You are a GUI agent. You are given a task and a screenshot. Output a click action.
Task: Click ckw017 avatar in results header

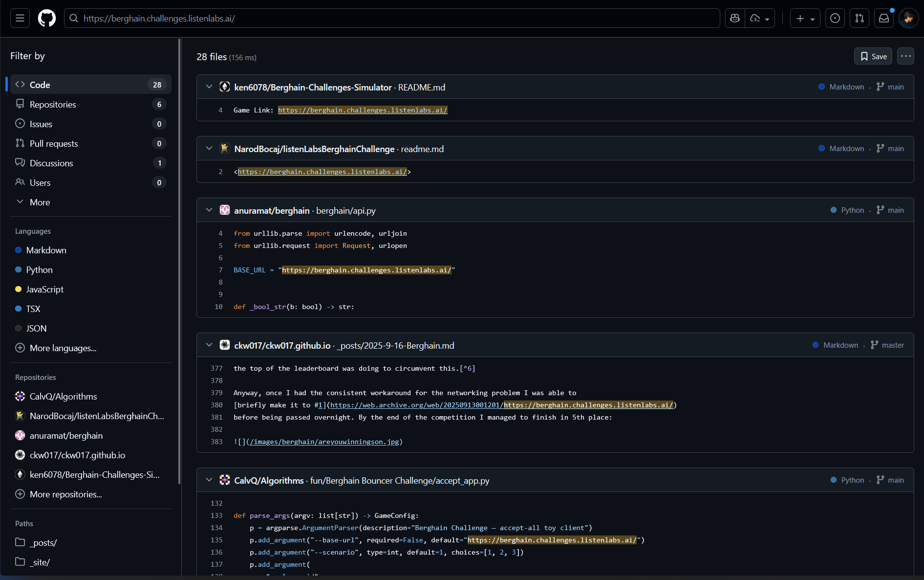pos(225,345)
